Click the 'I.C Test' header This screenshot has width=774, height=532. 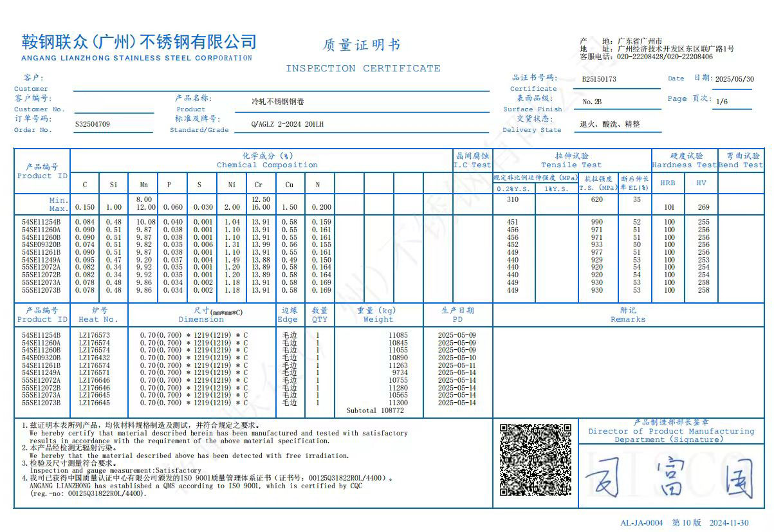pos(472,165)
